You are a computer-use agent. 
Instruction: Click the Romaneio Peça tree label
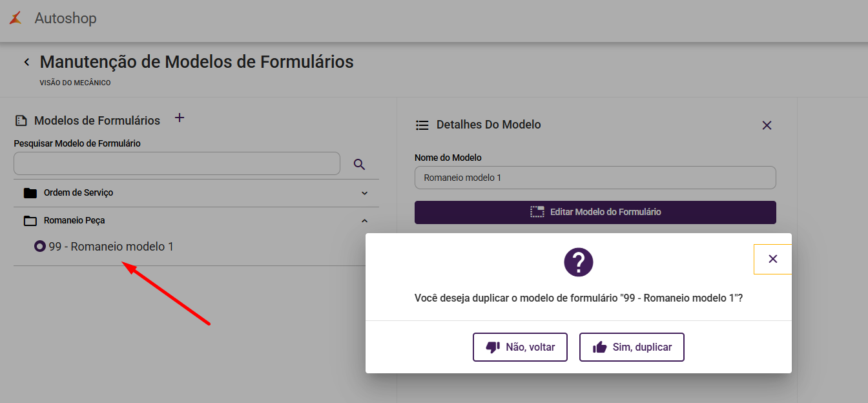(x=74, y=221)
